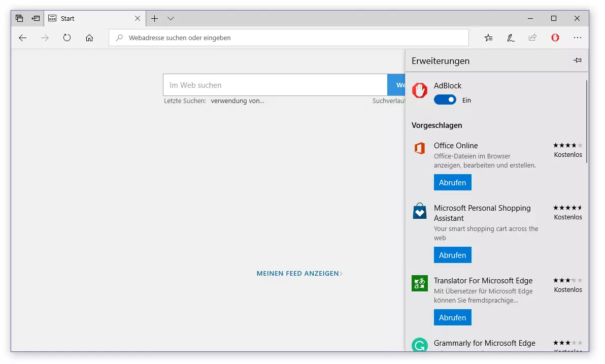
Task: Open Personal Shopping Assistant icon
Action: click(x=419, y=211)
